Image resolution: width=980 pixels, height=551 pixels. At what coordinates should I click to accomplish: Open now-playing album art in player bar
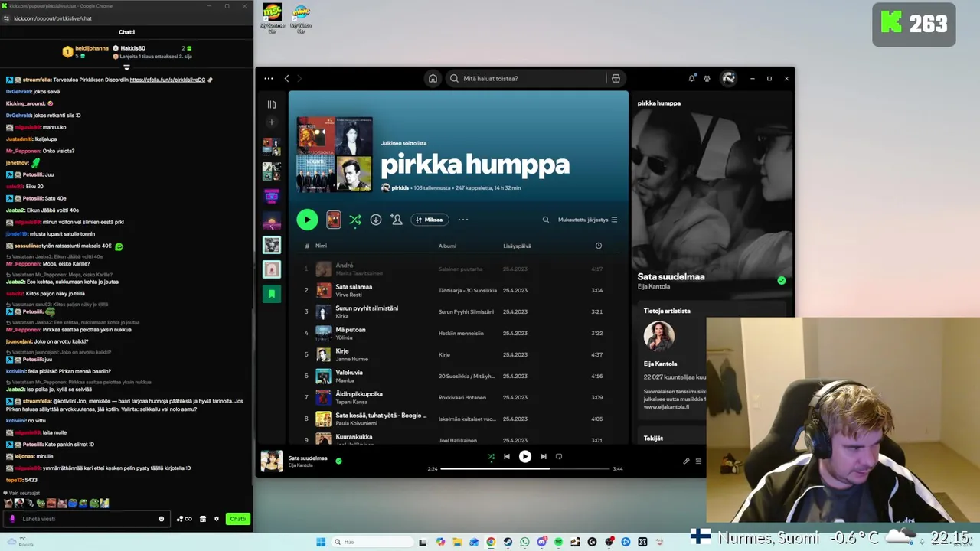[272, 461]
